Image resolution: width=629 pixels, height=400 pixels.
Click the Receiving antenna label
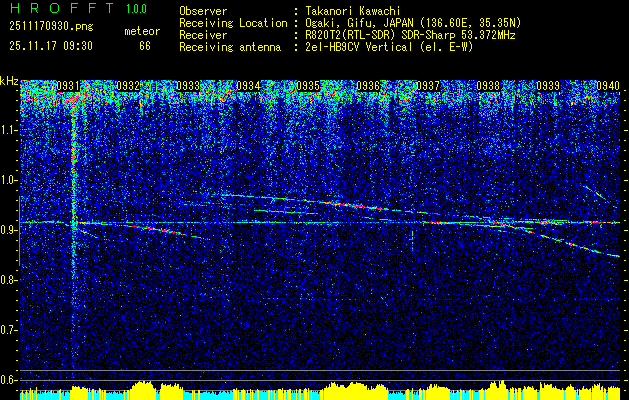click(230, 47)
